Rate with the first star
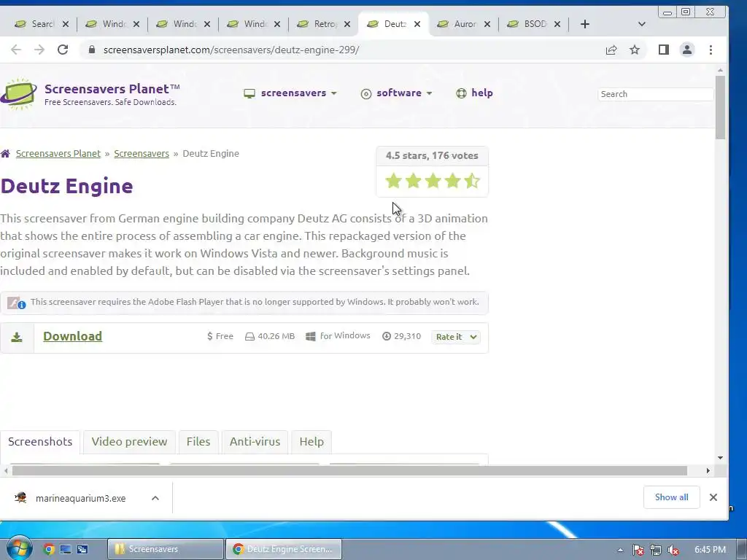The image size is (747, 560). 393,181
